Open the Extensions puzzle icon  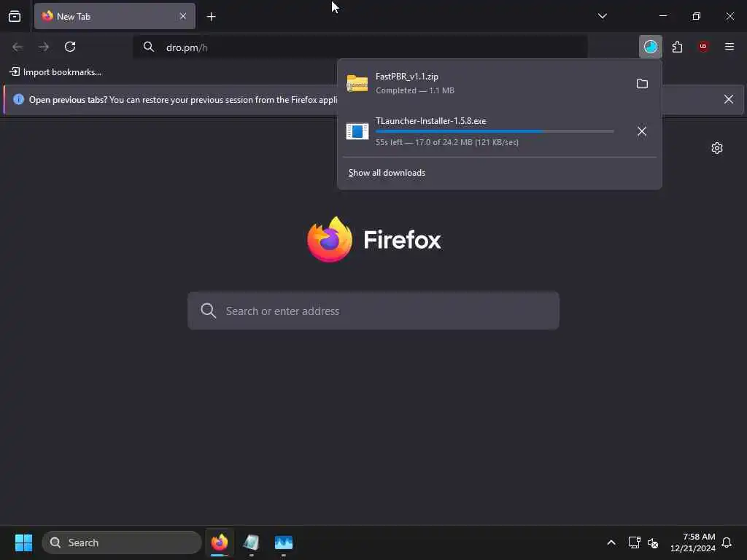click(677, 47)
